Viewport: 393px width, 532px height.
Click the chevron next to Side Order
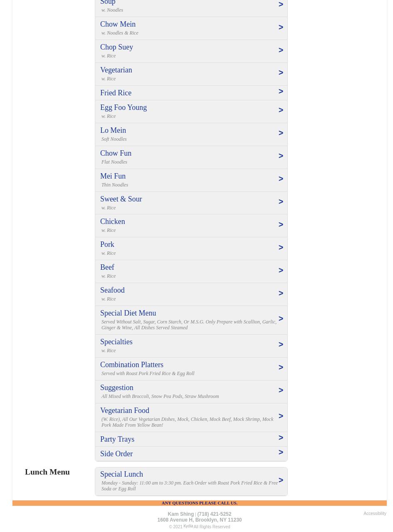281,452
